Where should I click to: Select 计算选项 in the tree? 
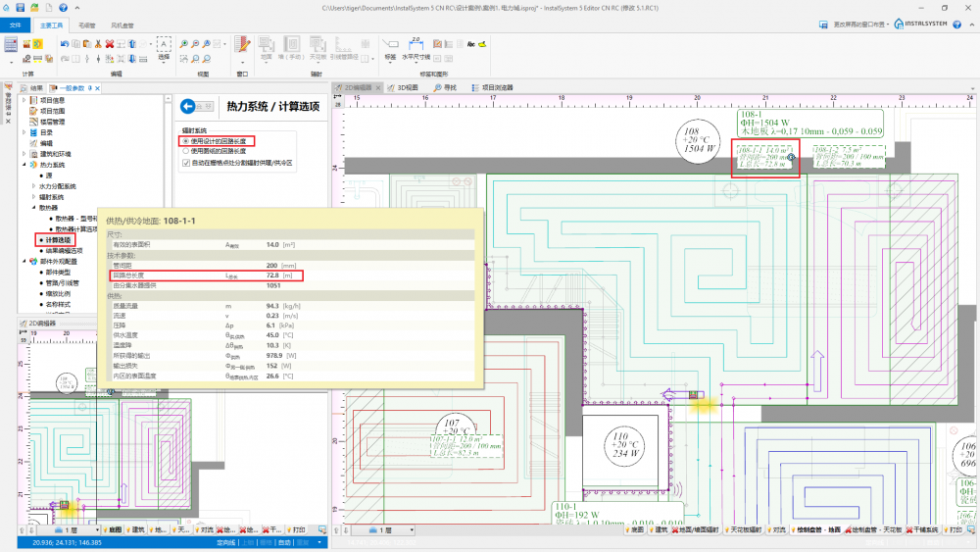(x=59, y=239)
